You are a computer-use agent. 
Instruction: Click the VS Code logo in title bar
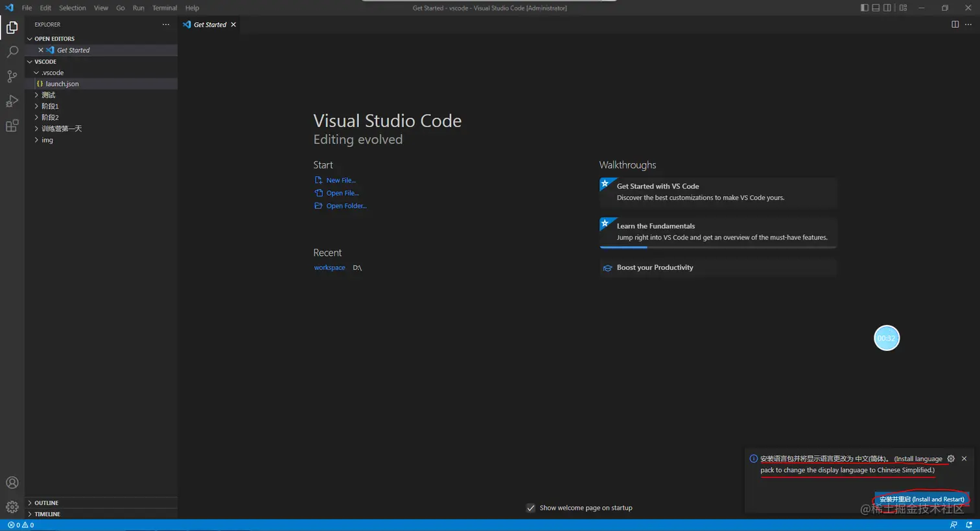pyautogui.click(x=9, y=8)
